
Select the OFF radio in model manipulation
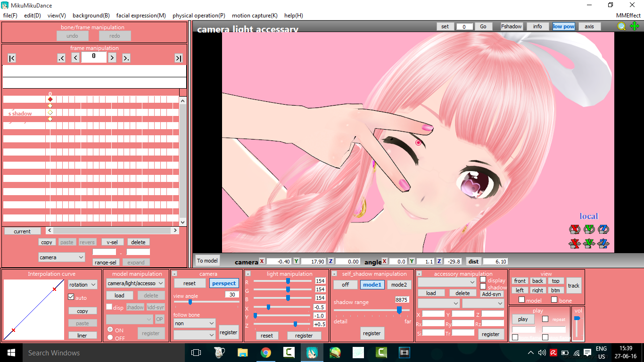coord(111,337)
